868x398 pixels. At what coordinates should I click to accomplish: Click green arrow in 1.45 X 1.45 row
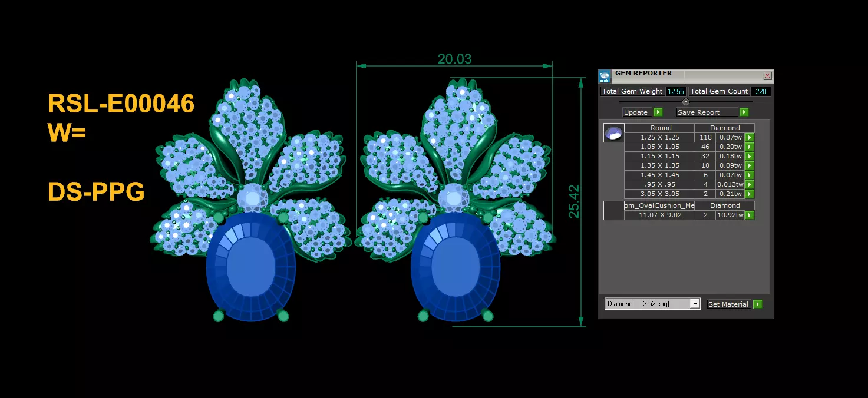pyautogui.click(x=750, y=175)
